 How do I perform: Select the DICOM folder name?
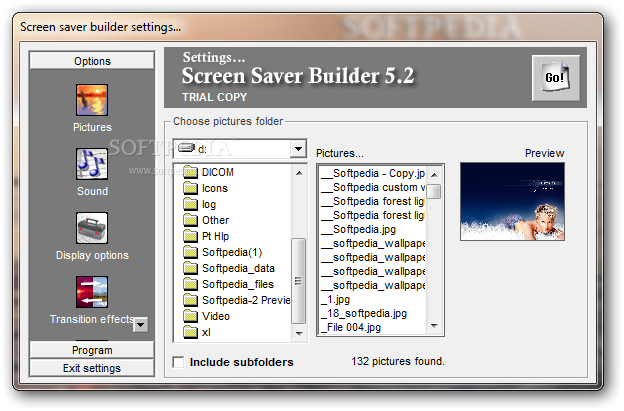point(218,172)
